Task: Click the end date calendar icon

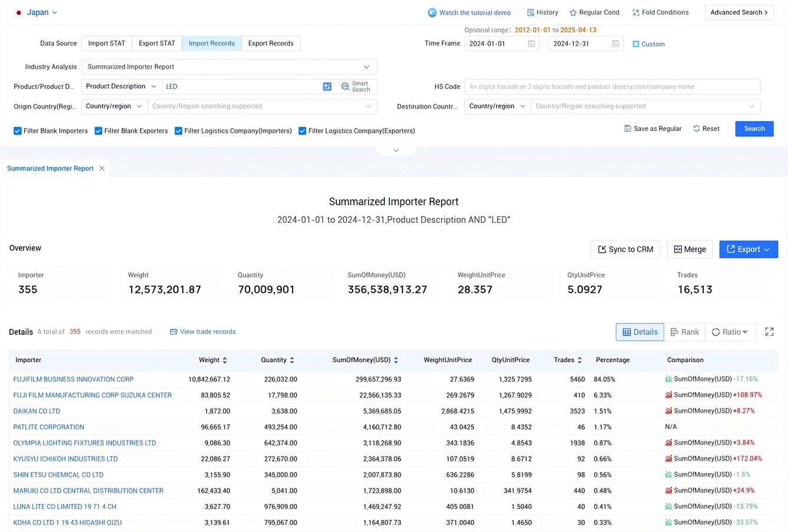Action: [616, 44]
